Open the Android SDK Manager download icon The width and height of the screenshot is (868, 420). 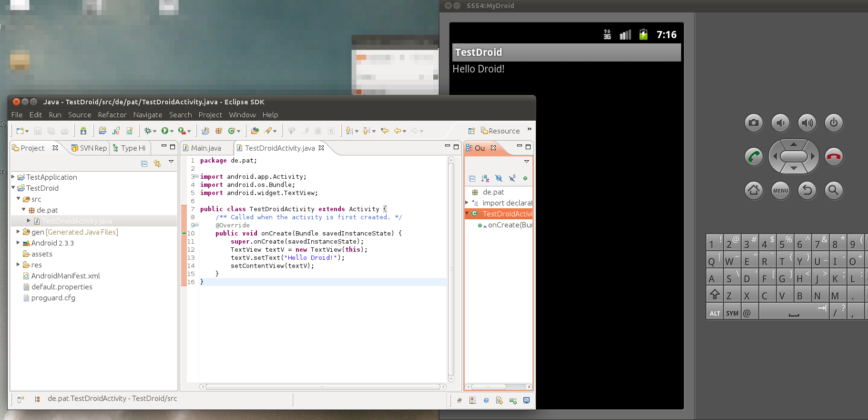tap(83, 131)
